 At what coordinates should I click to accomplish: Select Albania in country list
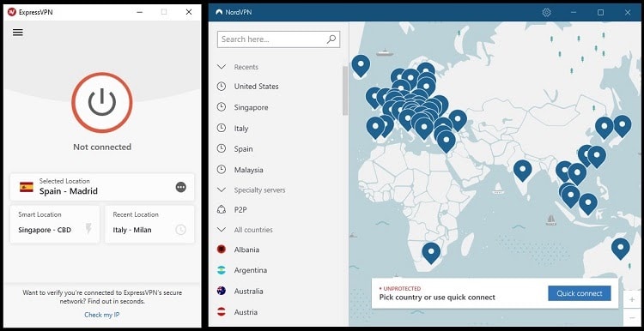(x=246, y=250)
